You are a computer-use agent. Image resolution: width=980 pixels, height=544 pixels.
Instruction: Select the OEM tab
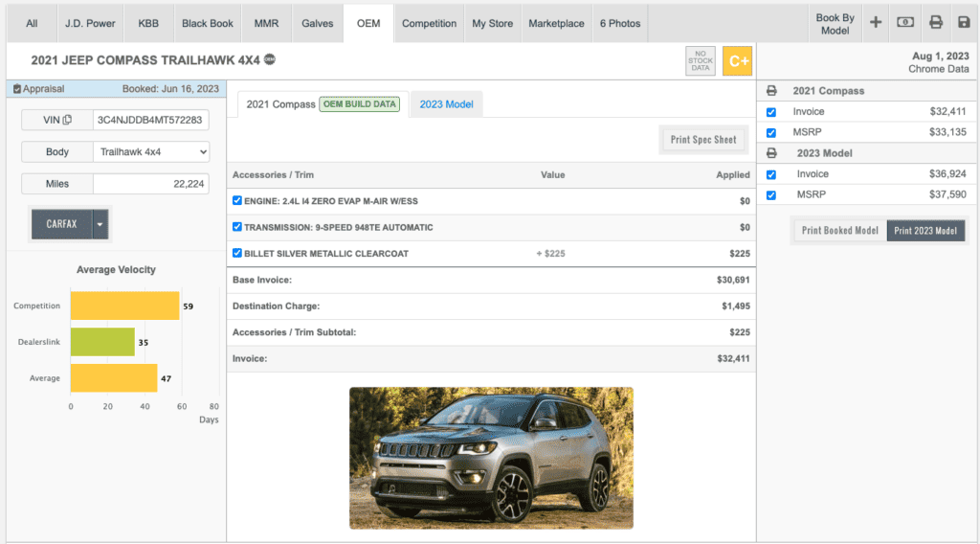pos(368,23)
